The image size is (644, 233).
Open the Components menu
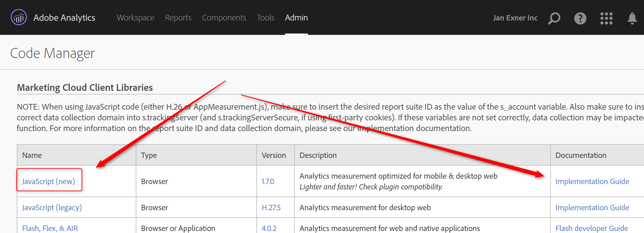click(x=224, y=18)
